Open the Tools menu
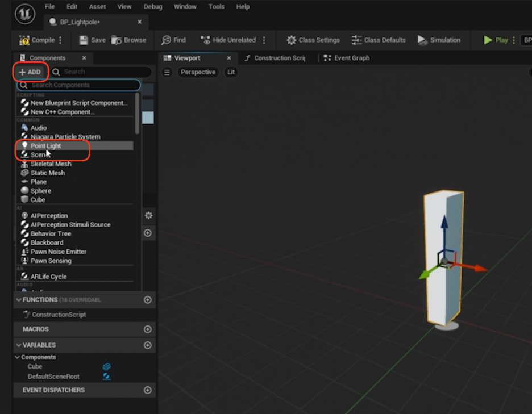 click(x=217, y=6)
